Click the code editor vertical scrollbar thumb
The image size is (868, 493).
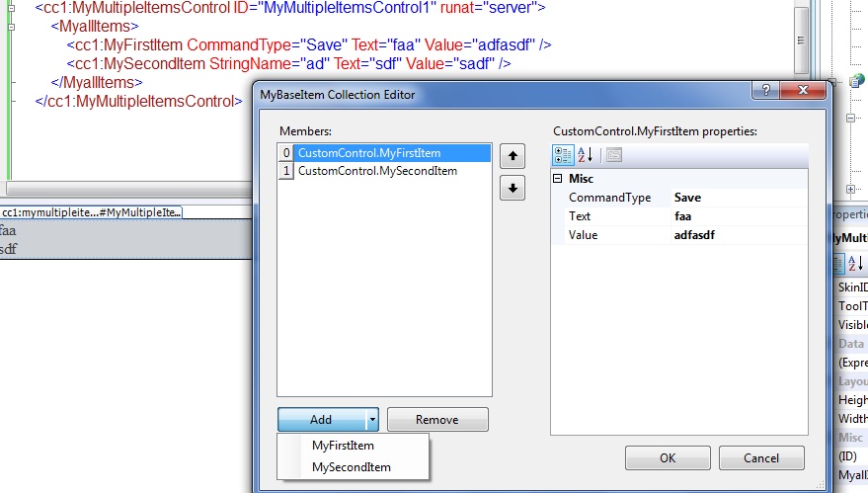(801, 40)
